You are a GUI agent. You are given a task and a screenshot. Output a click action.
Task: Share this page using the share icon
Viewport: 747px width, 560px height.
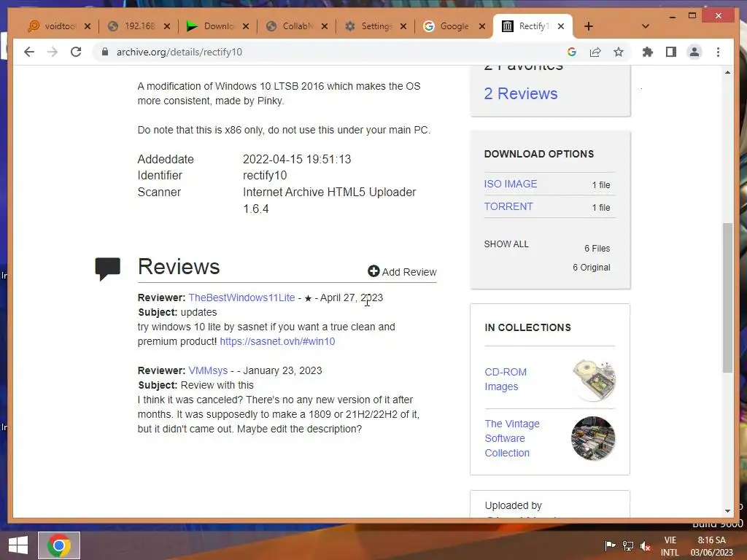(595, 52)
